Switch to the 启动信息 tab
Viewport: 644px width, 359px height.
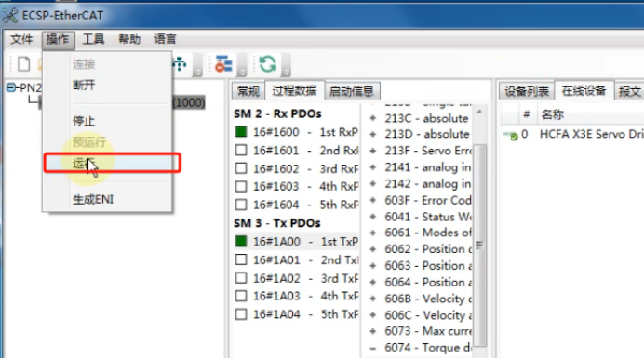tap(351, 91)
